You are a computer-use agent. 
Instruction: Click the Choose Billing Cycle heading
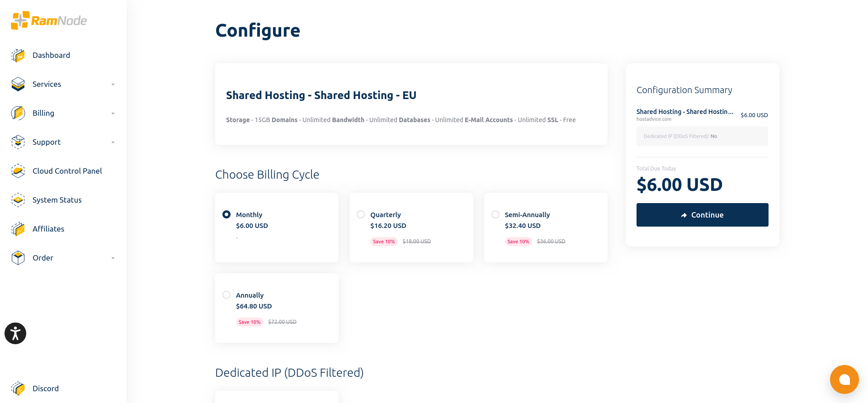pos(267,175)
